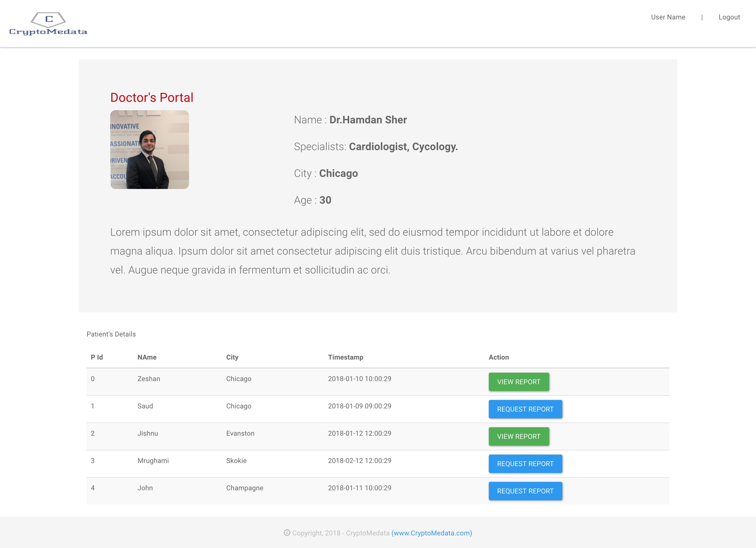Click the NAme column header
The image size is (756, 548).
tap(147, 357)
